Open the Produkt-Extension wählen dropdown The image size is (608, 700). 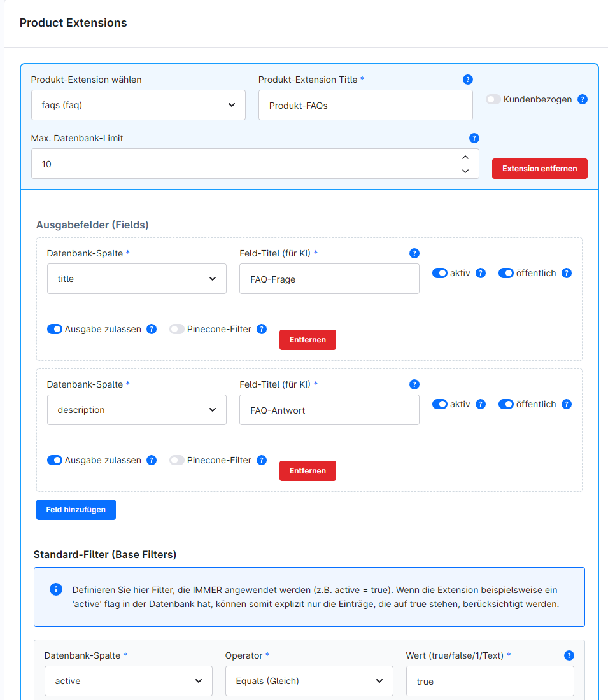138,104
